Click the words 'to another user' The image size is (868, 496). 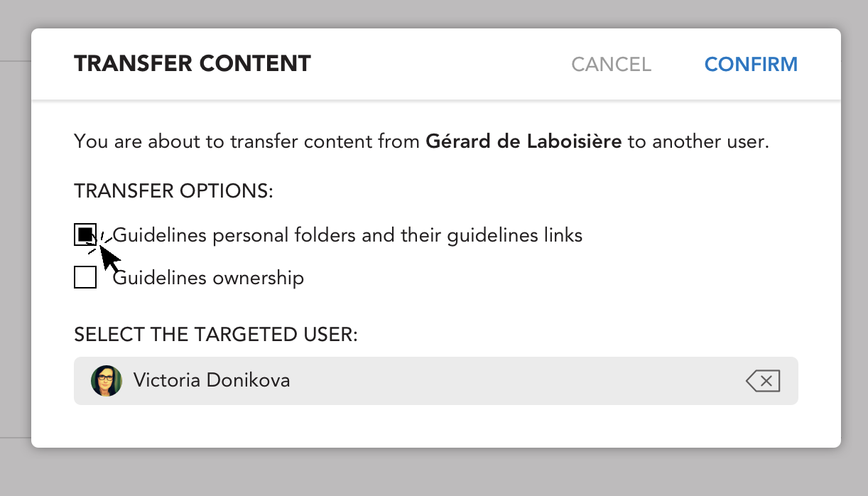[698, 141]
